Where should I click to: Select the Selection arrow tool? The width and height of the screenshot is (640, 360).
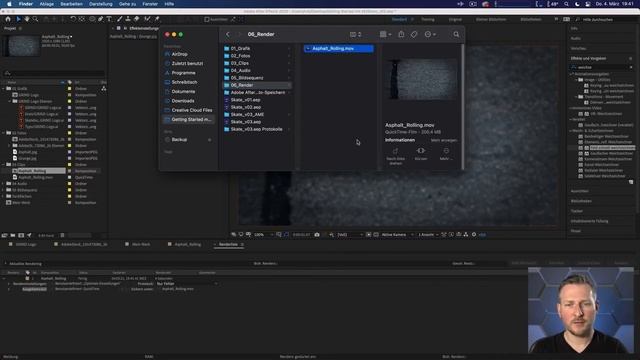[x=18, y=19]
